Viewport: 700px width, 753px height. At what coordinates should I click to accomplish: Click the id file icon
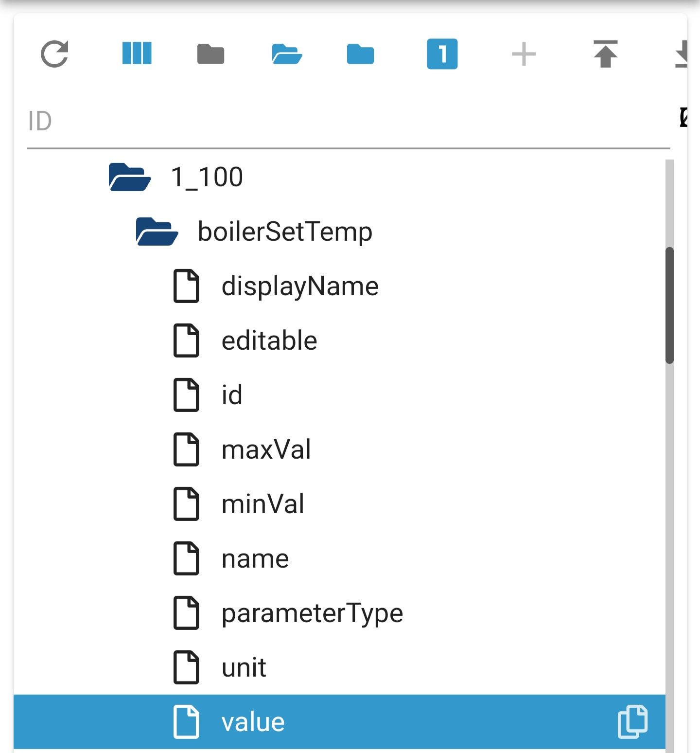point(186,395)
